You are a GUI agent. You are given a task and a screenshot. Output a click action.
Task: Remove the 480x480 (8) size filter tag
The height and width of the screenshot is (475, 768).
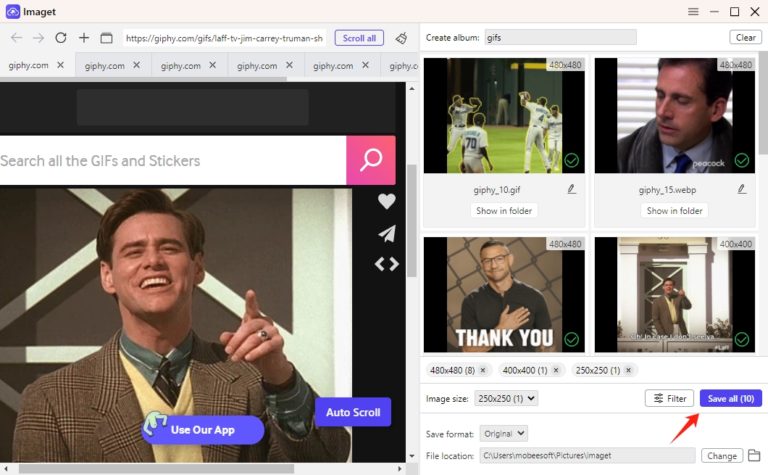tap(486, 370)
